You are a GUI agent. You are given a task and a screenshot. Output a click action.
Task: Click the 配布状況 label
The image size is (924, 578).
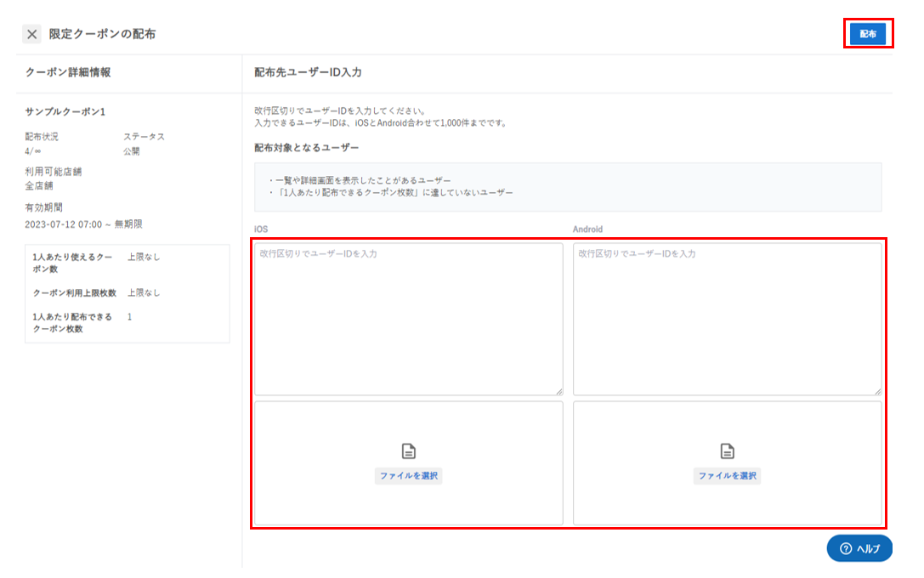[x=42, y=137]
